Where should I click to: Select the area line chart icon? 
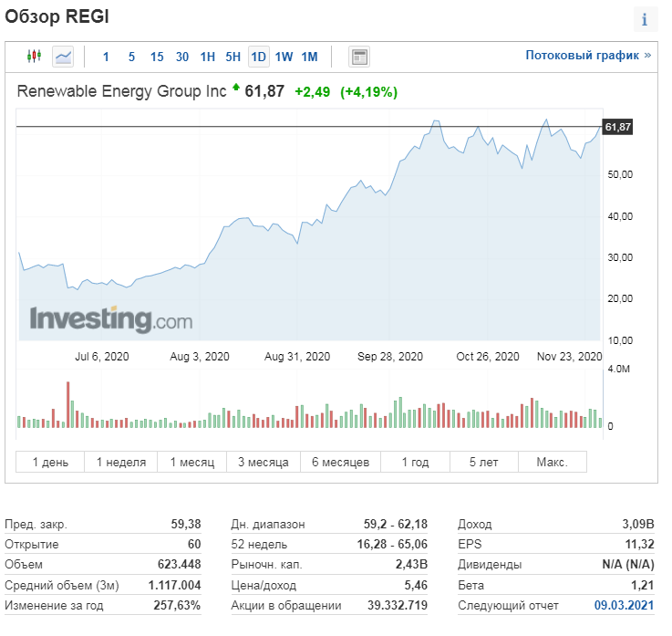pyautogui.click(x=63, y=57)
